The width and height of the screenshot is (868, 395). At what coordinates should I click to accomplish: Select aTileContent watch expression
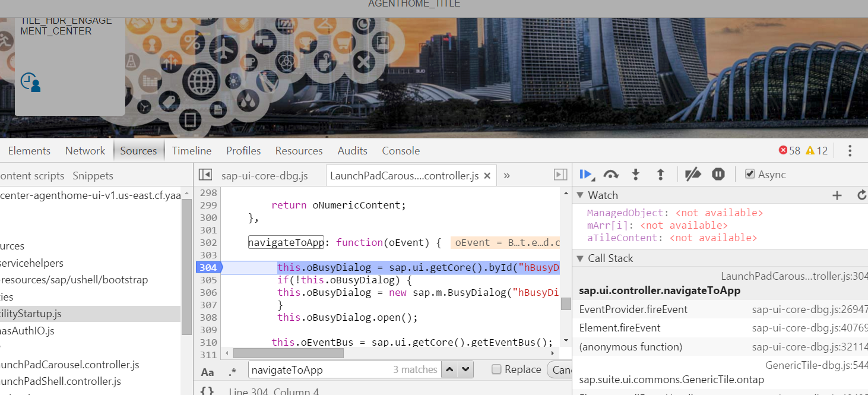point(672,238)
